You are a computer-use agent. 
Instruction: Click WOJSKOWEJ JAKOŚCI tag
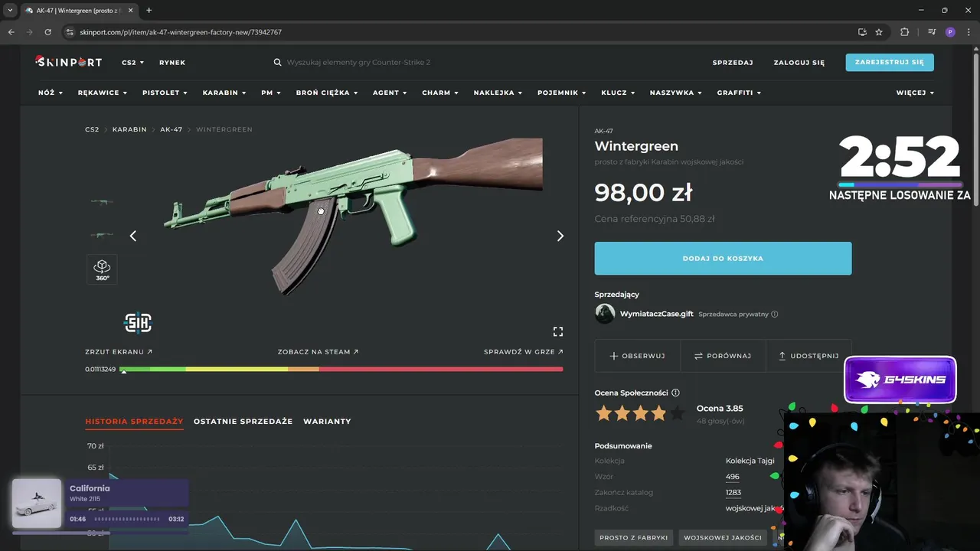coord(723,538)
